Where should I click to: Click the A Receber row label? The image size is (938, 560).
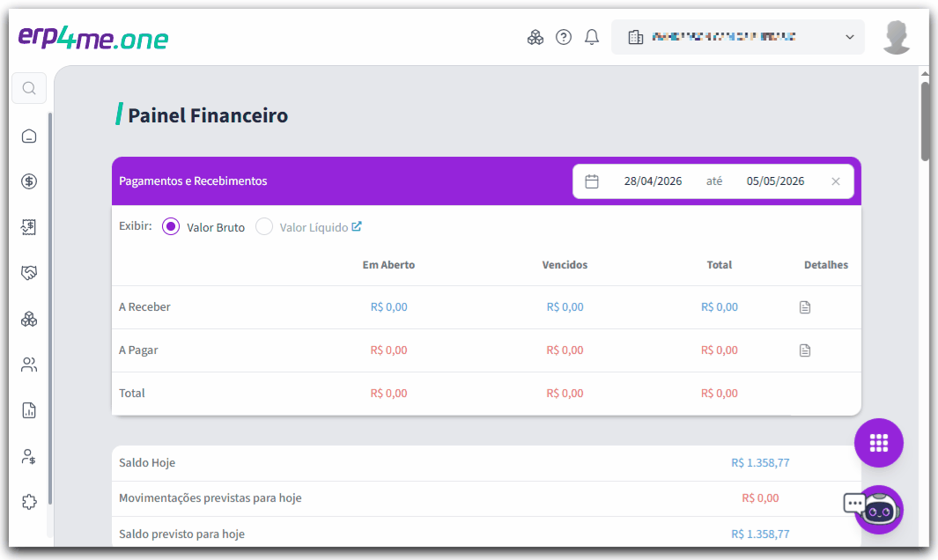pyautogui.click(x=144, y=307)
